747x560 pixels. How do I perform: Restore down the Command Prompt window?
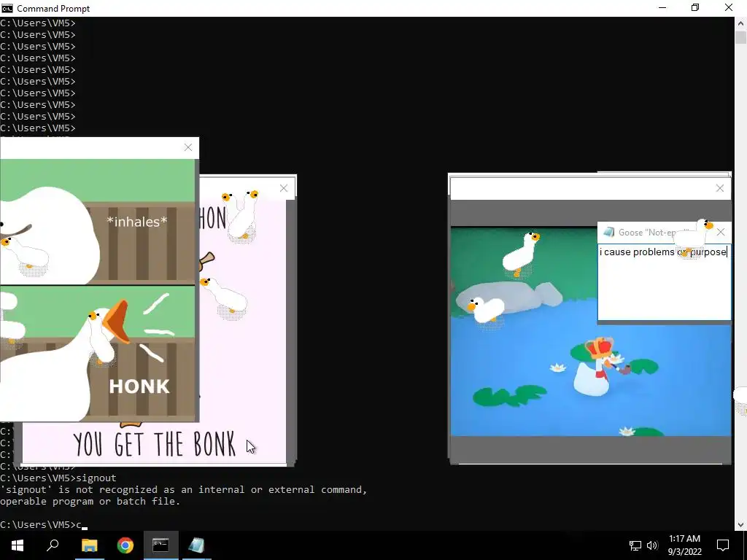point(695,8)
